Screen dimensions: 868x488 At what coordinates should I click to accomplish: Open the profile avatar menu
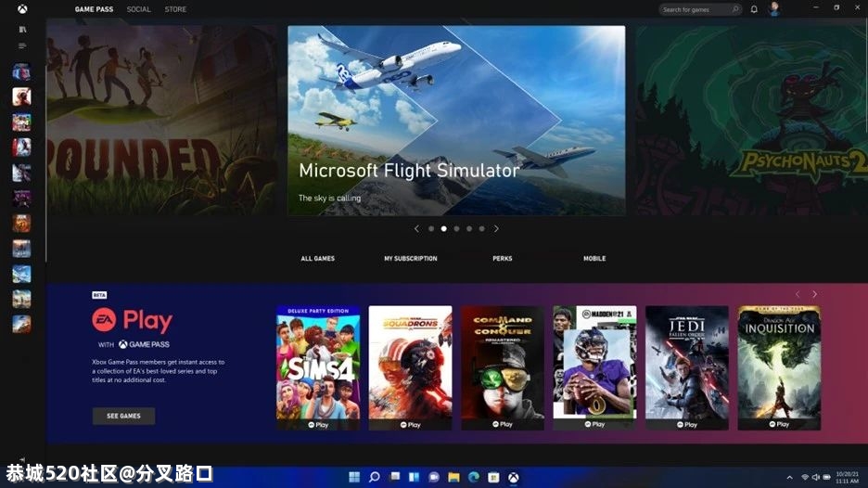click(x=774, y=9)
